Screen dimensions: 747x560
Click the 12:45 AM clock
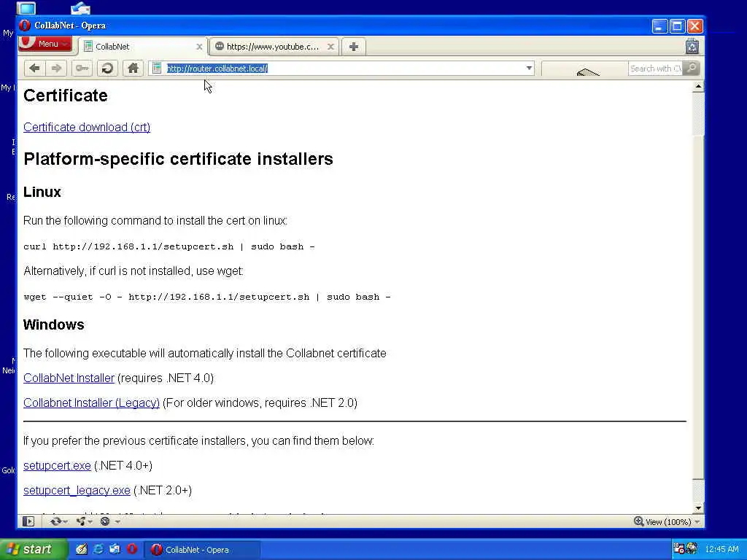(x=721, y=550)
